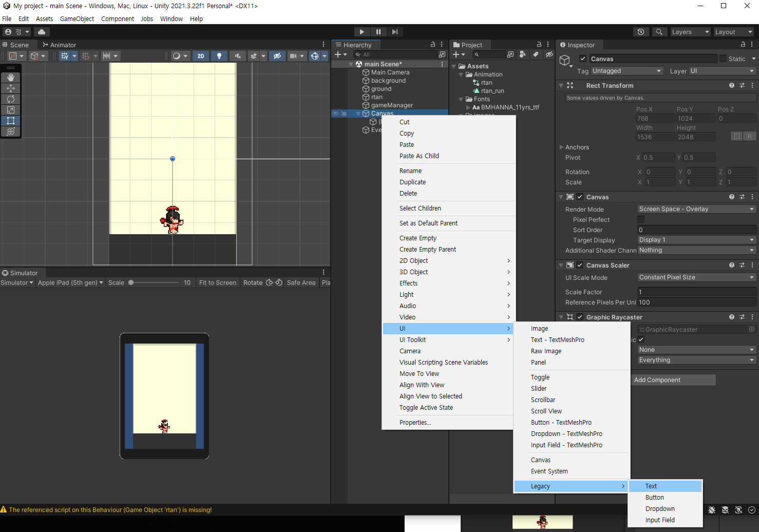Open Graphic Raycaster more options menu
This screenshot has height=532, width=759.
pos(752,317)
